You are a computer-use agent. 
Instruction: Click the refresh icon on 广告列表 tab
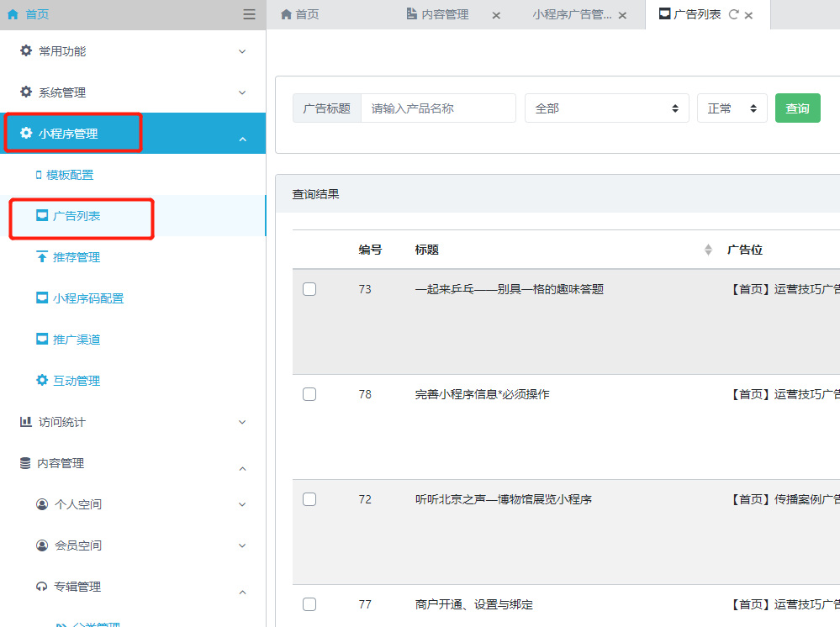pyautogui.click(x=733, y=14)
